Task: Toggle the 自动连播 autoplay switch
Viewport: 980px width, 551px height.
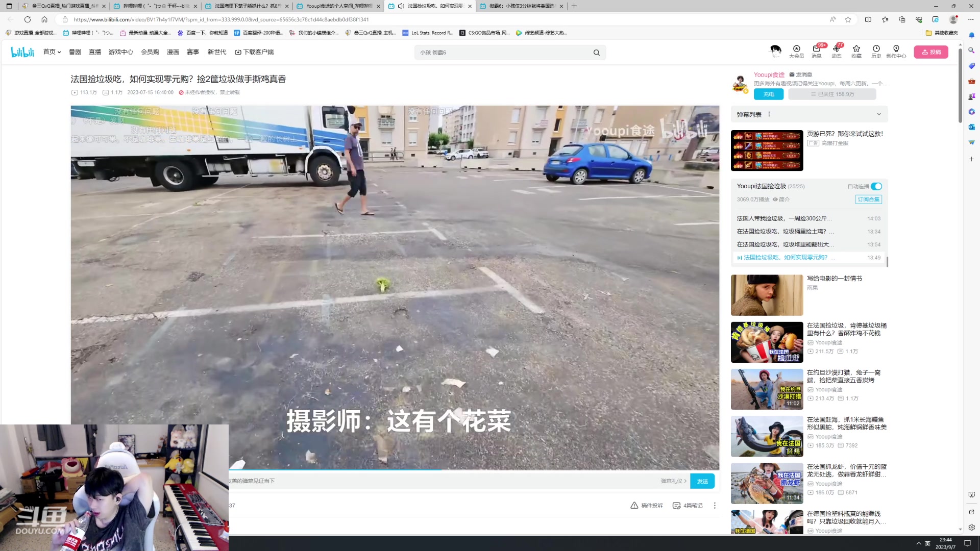Action: [x=877, y=186]
